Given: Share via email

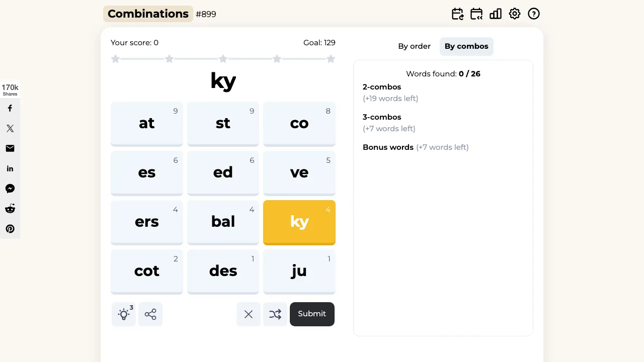Looking at the screenshot, I should (10, 148).
